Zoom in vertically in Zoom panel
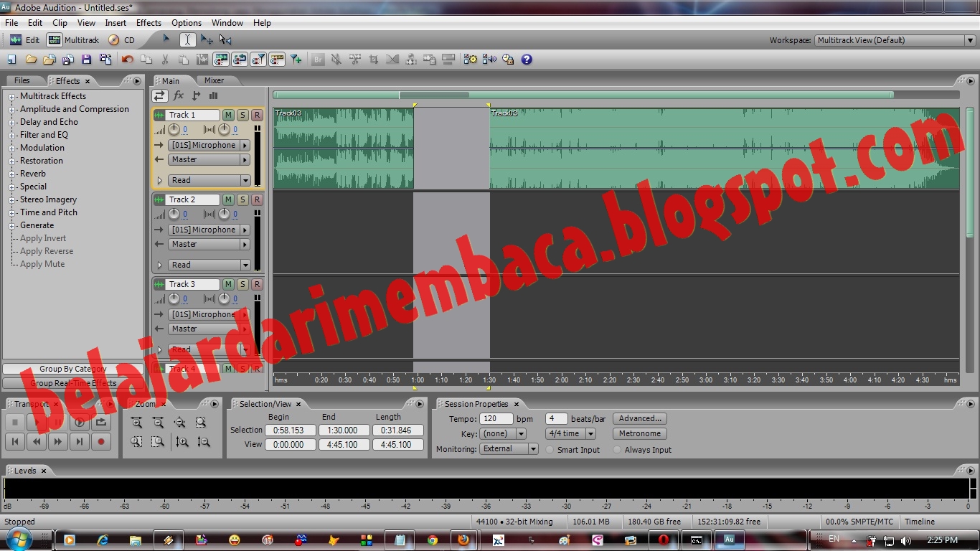This screenshot has height=551, width=980. coord(182,442)
